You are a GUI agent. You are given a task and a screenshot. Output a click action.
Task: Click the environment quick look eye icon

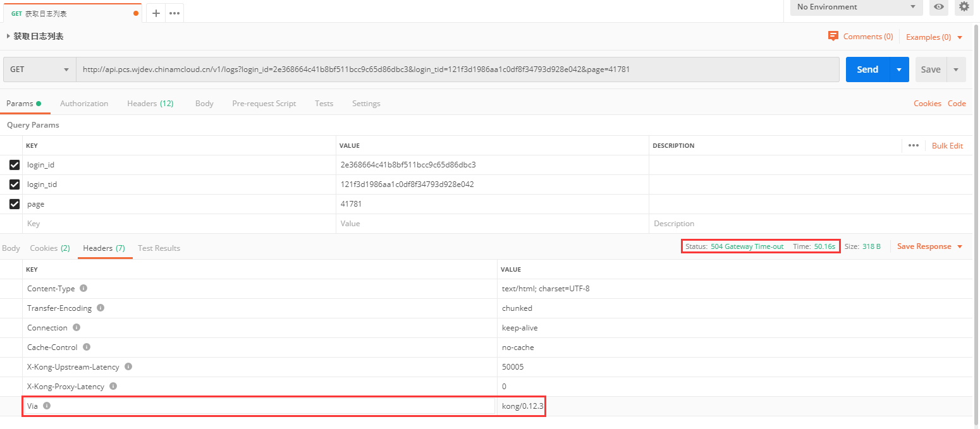click(x=939, y=7)
